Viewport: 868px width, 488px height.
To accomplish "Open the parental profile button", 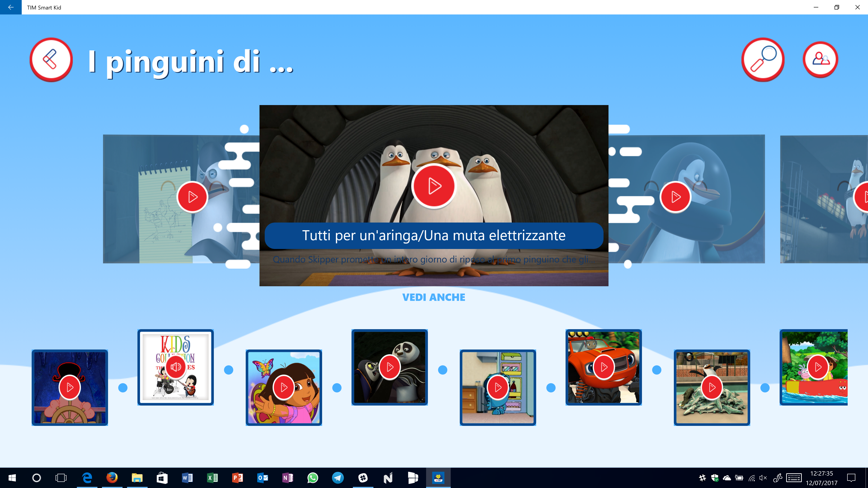I will (x=821, y=60).
